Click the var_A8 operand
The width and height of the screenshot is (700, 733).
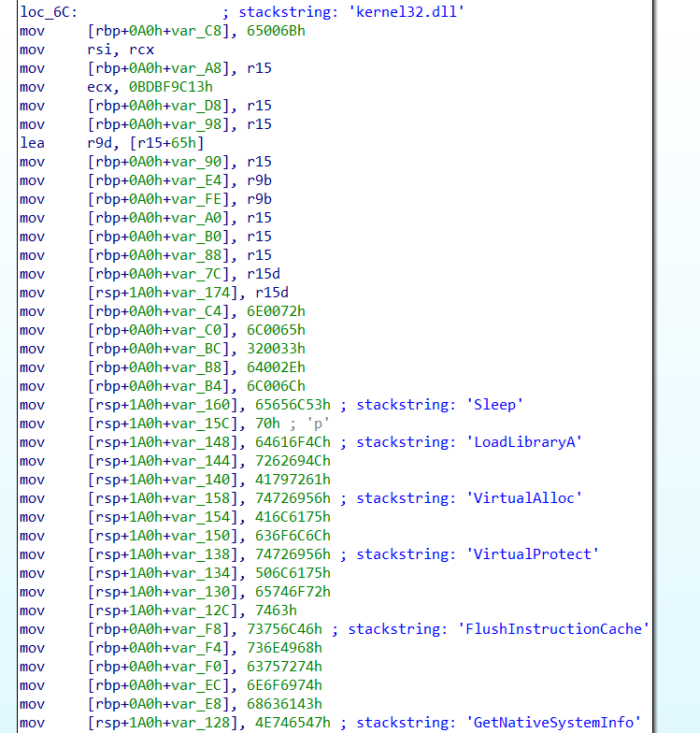[196, 67]
